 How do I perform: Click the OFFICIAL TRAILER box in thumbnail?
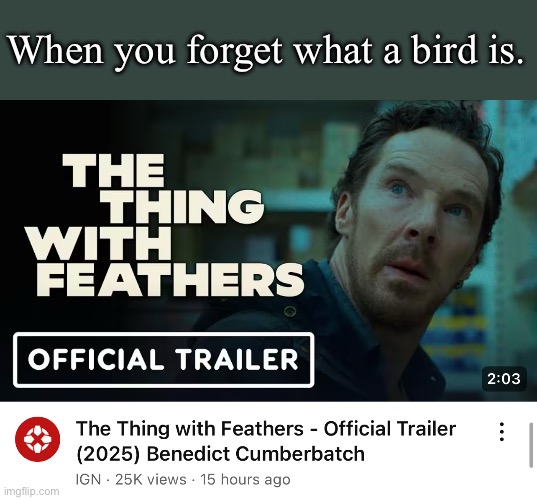click(x=164, y=360)
